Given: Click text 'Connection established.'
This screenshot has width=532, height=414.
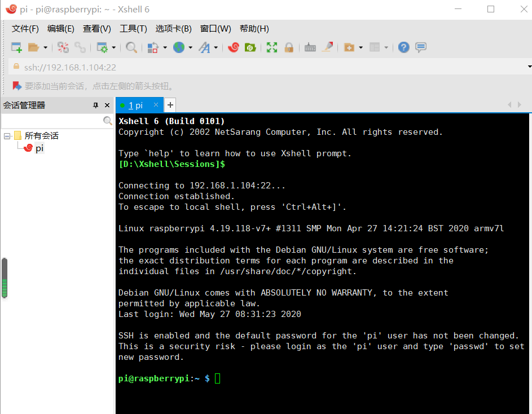Looking at the screenshot, I should coord(177,196).
